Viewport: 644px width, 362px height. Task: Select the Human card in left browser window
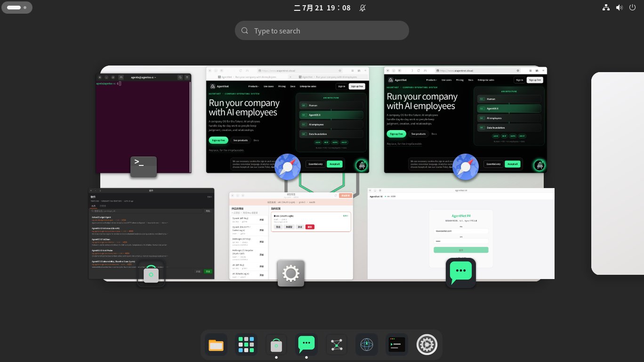point(331,106)
